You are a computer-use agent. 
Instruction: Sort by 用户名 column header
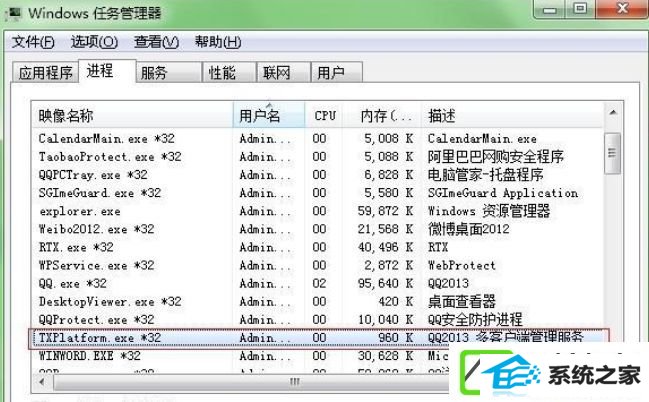pyautogui.click(x=269, y=115)
